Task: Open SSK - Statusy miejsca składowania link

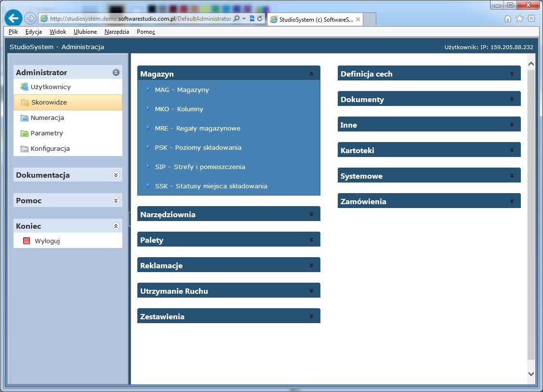Action: pos(211,186)
